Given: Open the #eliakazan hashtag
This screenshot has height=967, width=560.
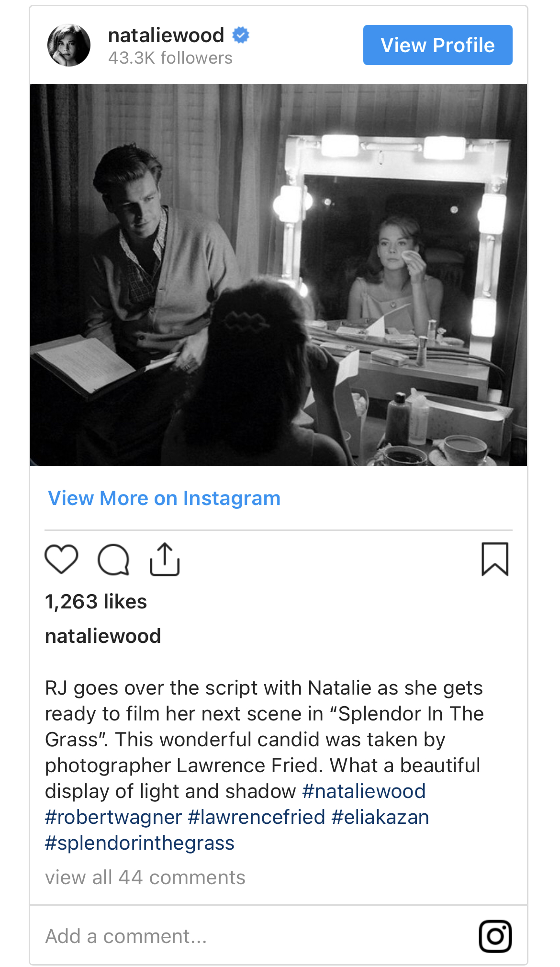Looking at the screenshot, I should [380, 817].
